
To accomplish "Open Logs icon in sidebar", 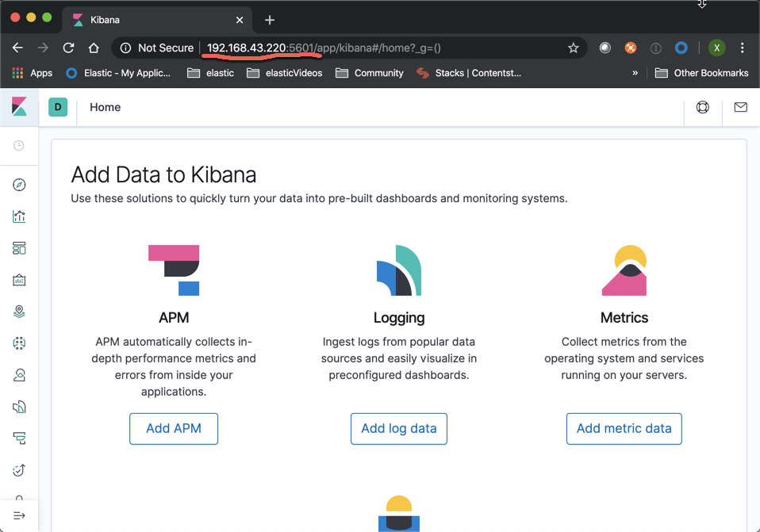I will (19, 407).
